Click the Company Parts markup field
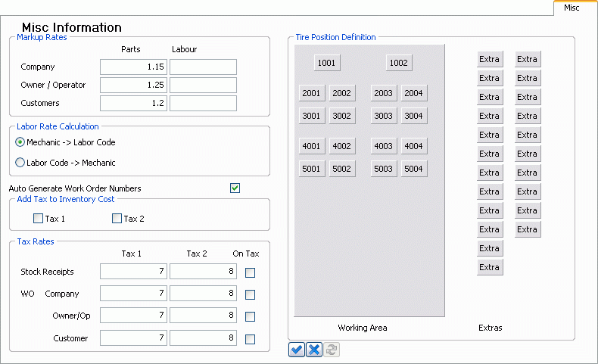598x364 pixels. (133, 67)
